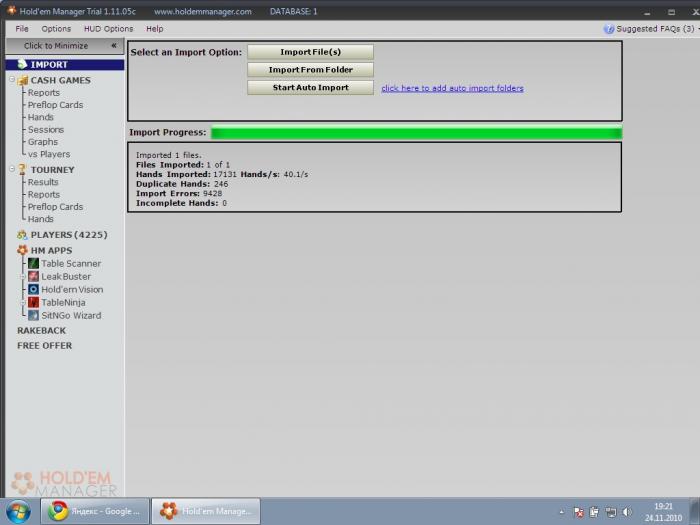The width and height of the screenshot is (700, 525).
Task: Open Tourney Hands
Action: (x=41, y=219)
